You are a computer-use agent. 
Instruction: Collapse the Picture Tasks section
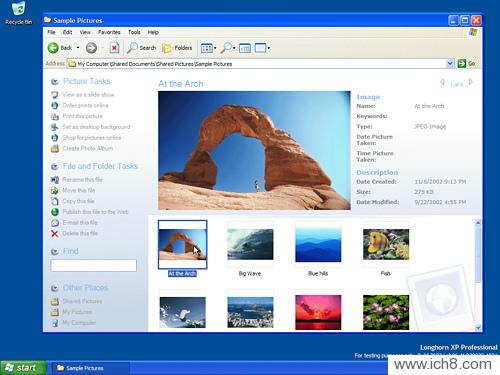click(55, 82)
